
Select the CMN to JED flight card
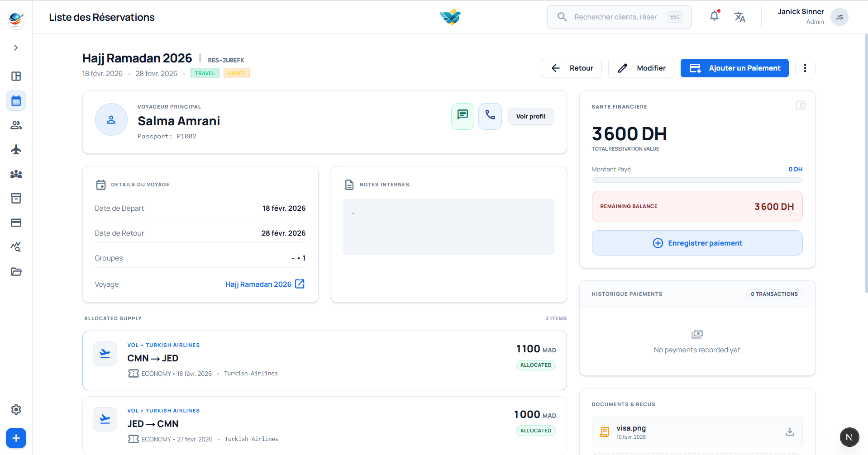click(x=324, y=360)
